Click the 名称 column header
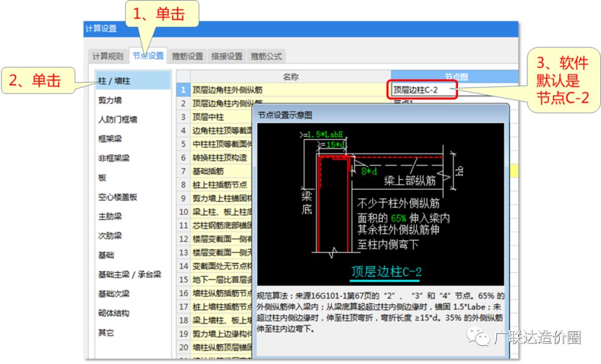The width and height of the screenshot is (601, 364). 290,77
